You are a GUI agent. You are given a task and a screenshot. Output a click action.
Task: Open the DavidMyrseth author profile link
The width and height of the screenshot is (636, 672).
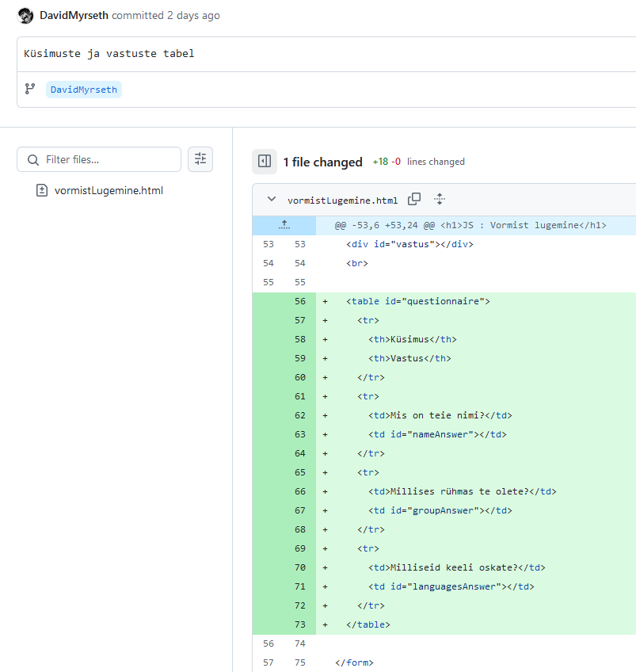click(74, 15)
